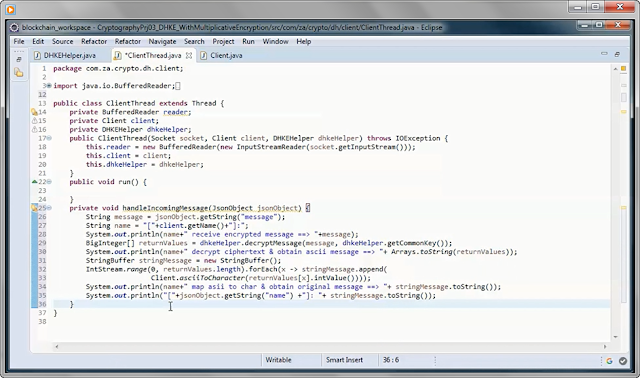Click the warning marker on line 16
Screen dimensions: 640x378
point(34,129)
